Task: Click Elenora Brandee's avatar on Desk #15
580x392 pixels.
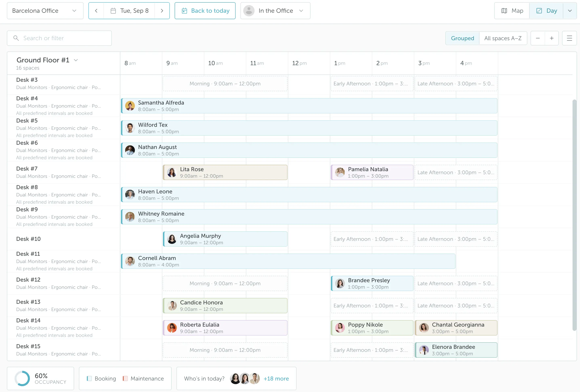Action: [x=424, y=350]
